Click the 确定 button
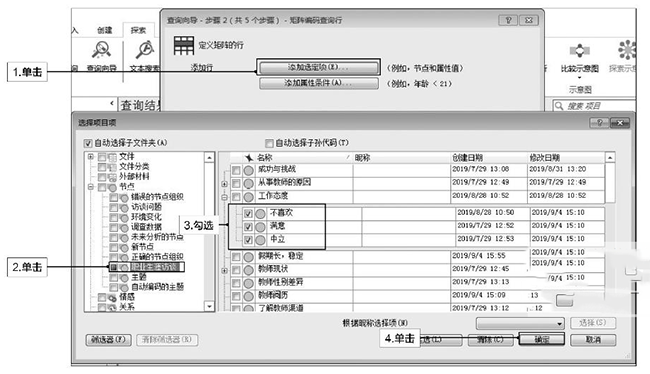650x374 pixels. click(542, 340)
